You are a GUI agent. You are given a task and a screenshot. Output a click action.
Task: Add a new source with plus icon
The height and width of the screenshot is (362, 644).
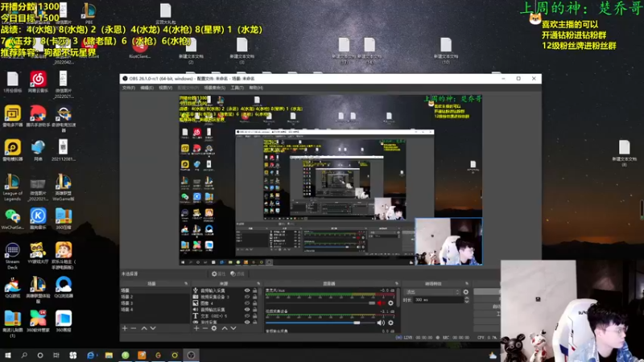196,328
